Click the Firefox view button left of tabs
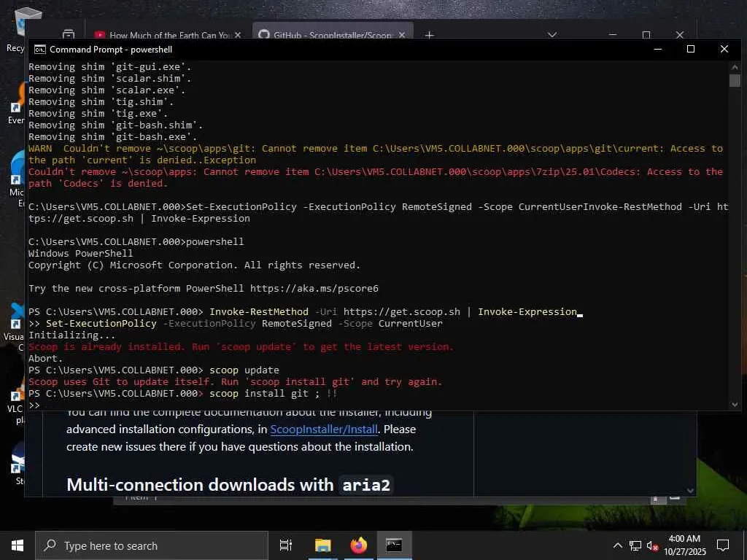Screen dimensions: 747x560 [x=69, y=35]
